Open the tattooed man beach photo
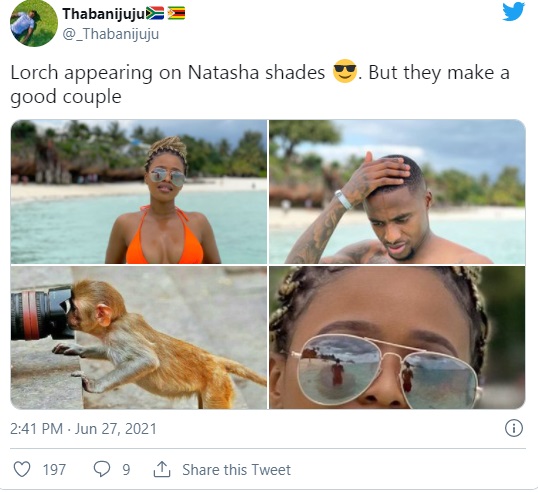Viewport: 538px width, 492px height. pos(397,192)
